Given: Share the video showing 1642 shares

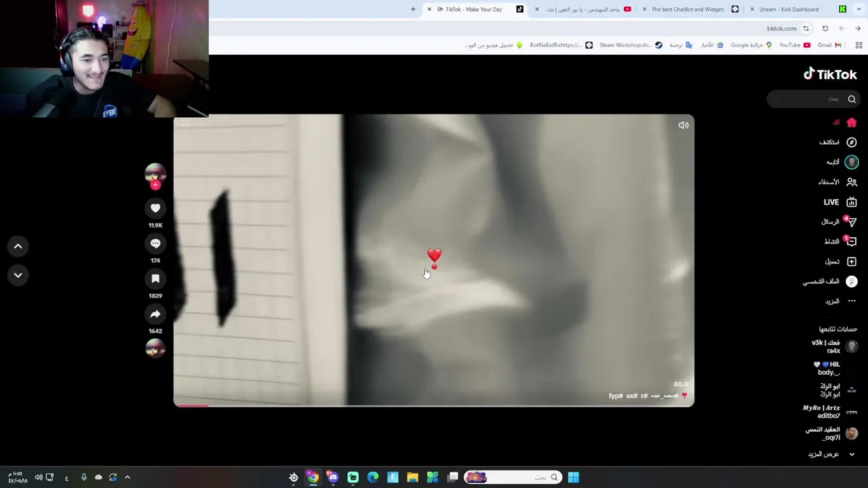Looking at the screenshot, I should [155, 314].
